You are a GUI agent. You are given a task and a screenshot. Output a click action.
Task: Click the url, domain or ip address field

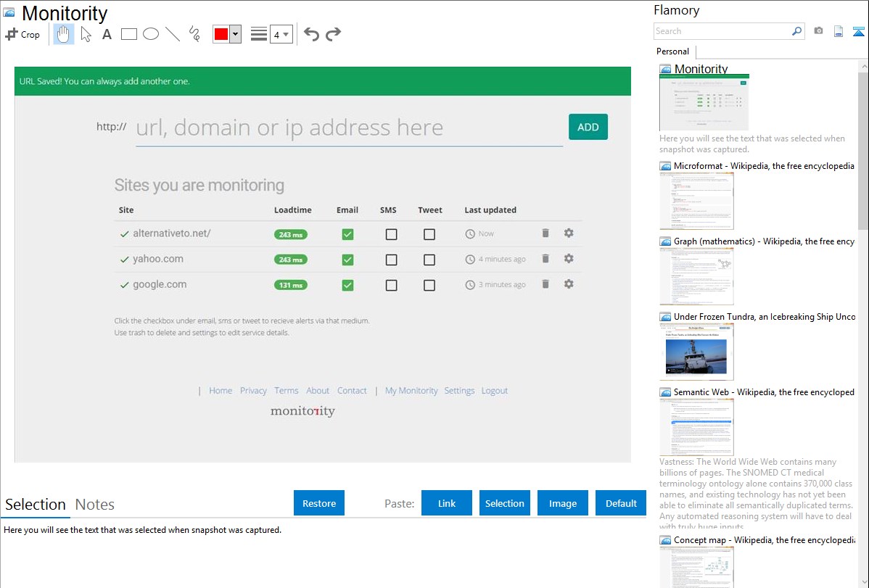(x=349, y=128)
